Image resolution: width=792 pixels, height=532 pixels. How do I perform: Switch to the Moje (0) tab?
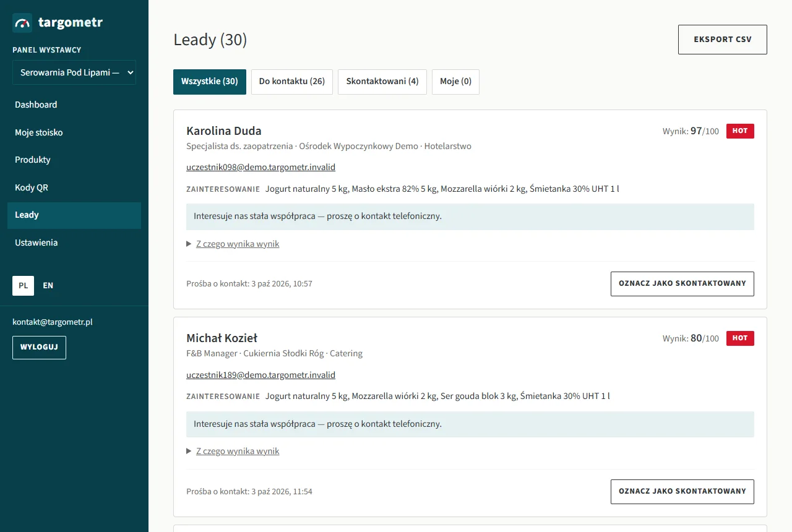[455, 82]
